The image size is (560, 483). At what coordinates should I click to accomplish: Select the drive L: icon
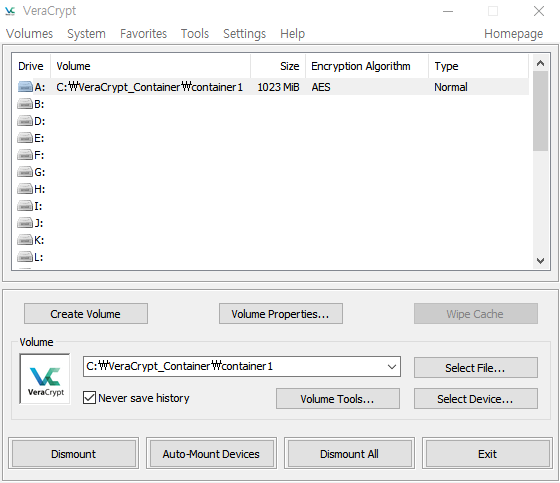pos(25,257)
